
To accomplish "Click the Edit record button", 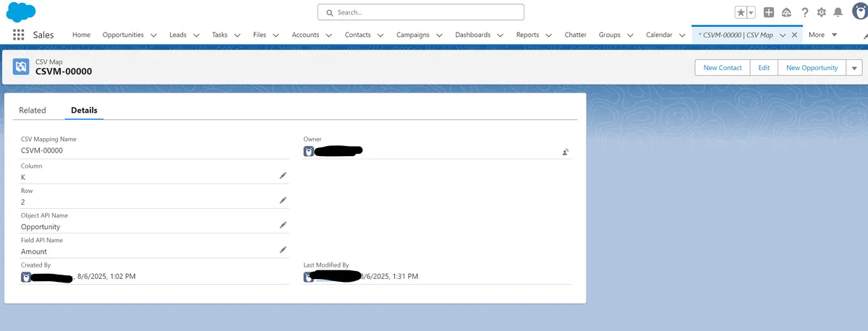I will click(764, 67).
